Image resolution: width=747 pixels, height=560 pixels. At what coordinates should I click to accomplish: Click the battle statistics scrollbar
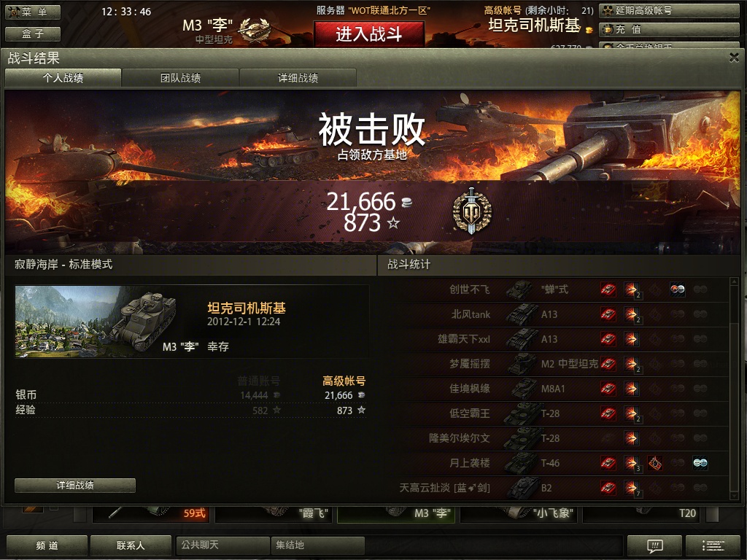coord(734,388)
